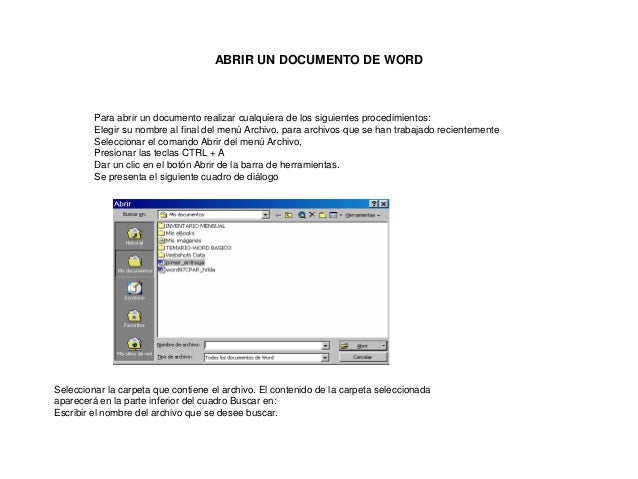Select the TEMARIO-WORD BASICO folder

pyautogui.click(x=194, y=247)
